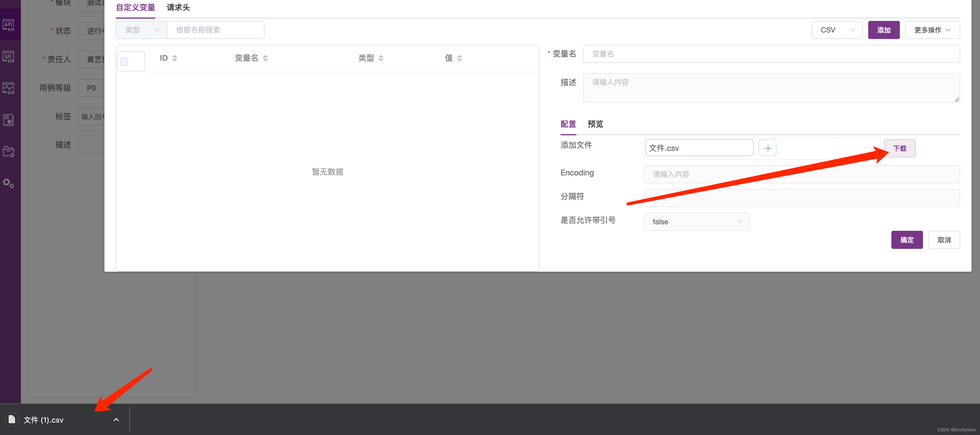
Task: Switch to the 预览 tab
Action: click(x=595, y=124)
